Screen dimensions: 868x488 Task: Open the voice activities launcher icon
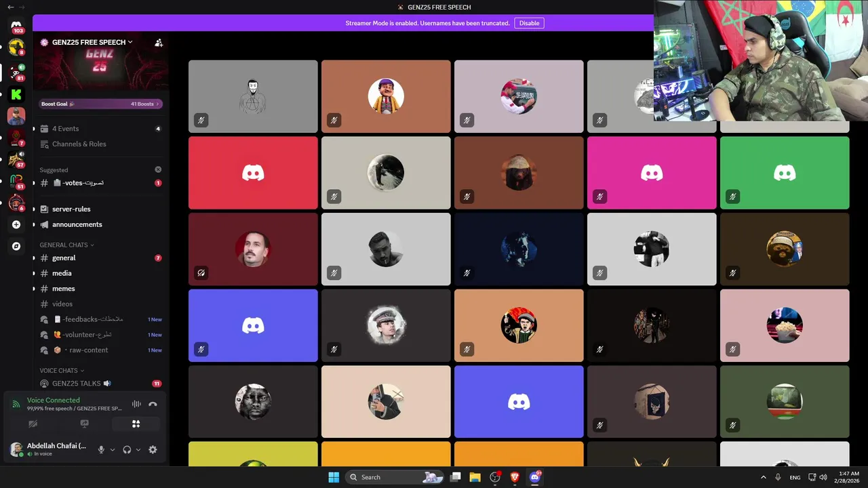coord(136,424)
